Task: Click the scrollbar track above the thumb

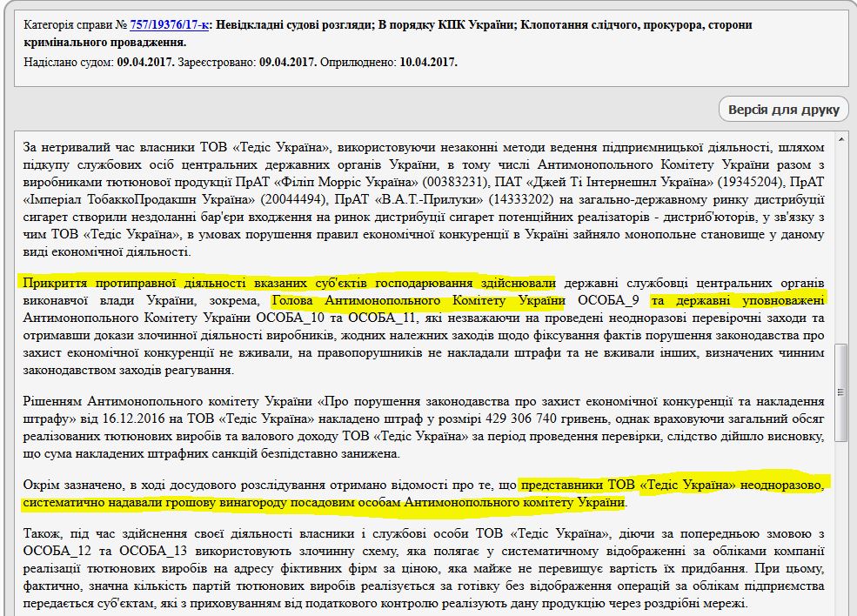Action: 841,244
